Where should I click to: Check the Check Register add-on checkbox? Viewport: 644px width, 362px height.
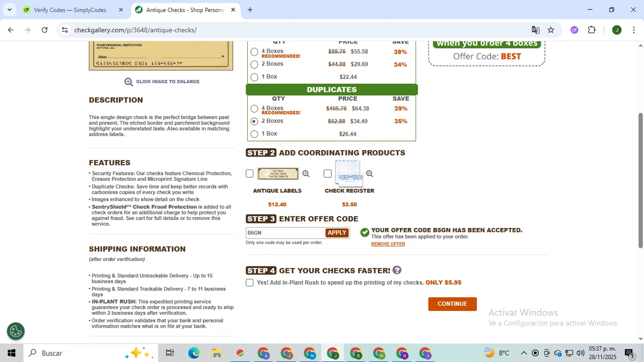click(x=328, y=173)
